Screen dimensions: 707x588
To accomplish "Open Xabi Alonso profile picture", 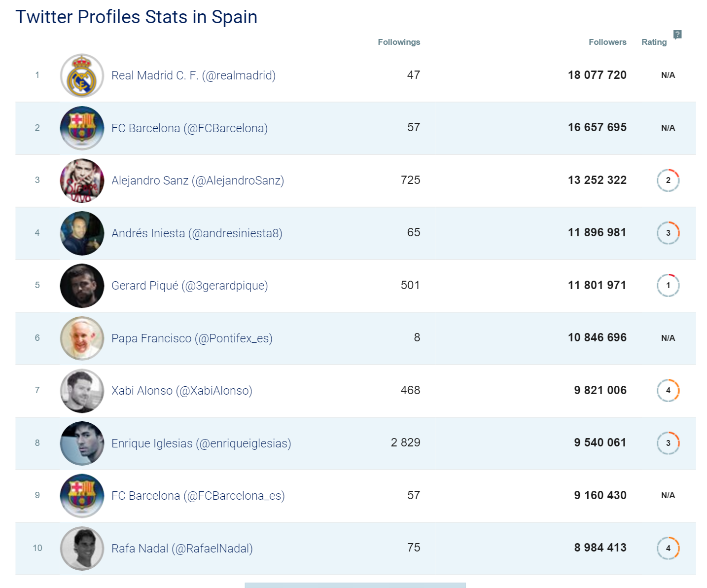I will pyautogui.click(x=82, y=391).
